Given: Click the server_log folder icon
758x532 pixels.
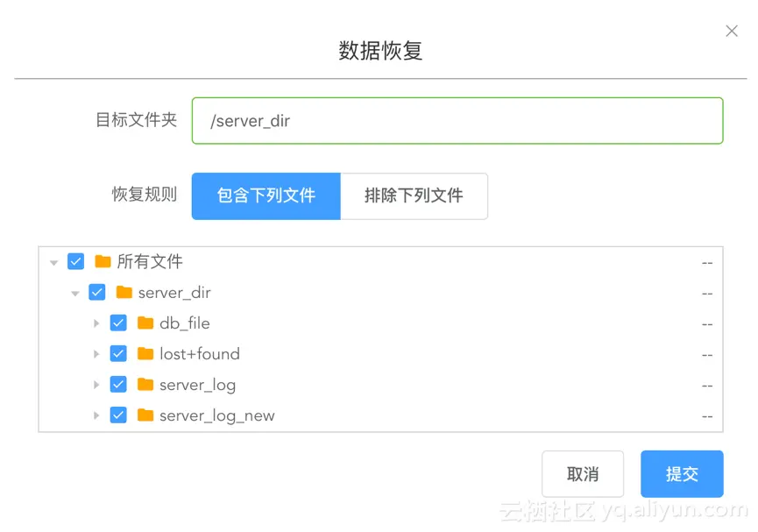Looking at the screenshot, I should (x=145, y=385).
